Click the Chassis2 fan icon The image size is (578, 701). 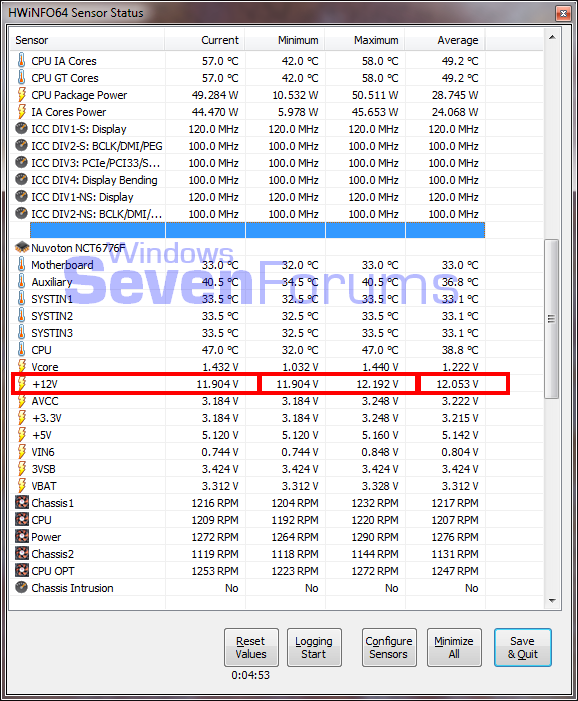point(22,553)
